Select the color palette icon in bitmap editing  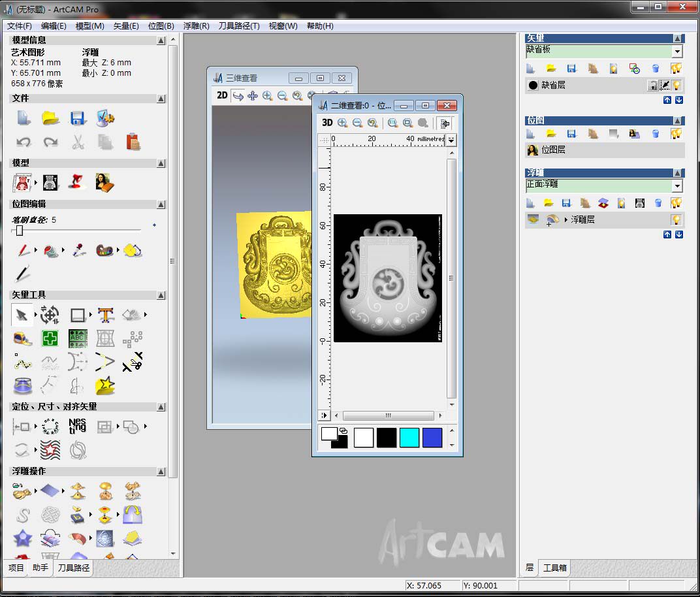[x=104, y=251]
